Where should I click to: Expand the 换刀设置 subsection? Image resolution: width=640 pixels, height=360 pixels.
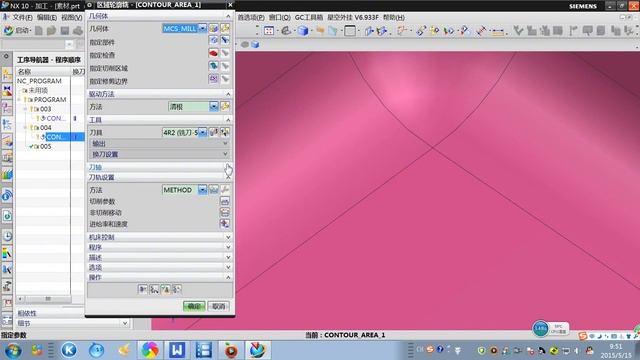[159, 154]
